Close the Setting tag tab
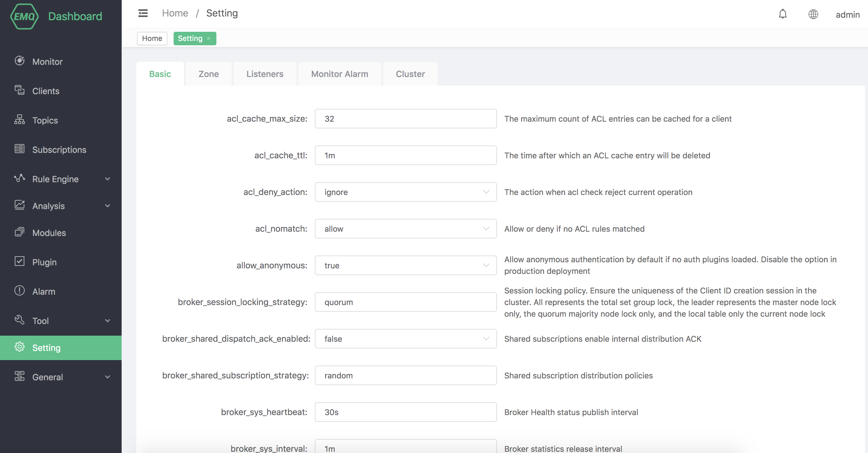Screen dimensions: 868x453 (x=208, y=39)
